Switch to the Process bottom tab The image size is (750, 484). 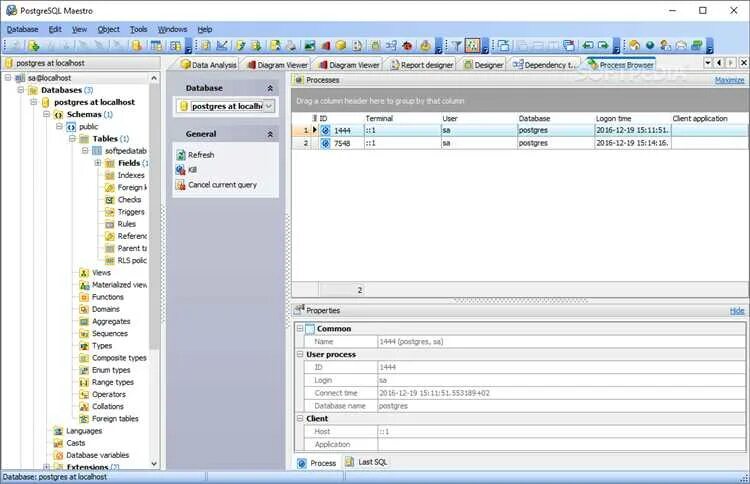coord(318,463)
